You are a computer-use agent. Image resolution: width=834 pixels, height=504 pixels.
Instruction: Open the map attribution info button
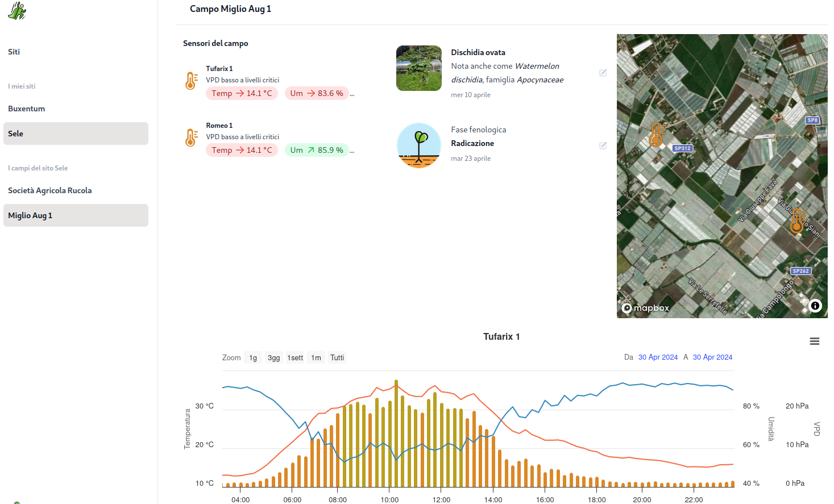pos(815,306)
